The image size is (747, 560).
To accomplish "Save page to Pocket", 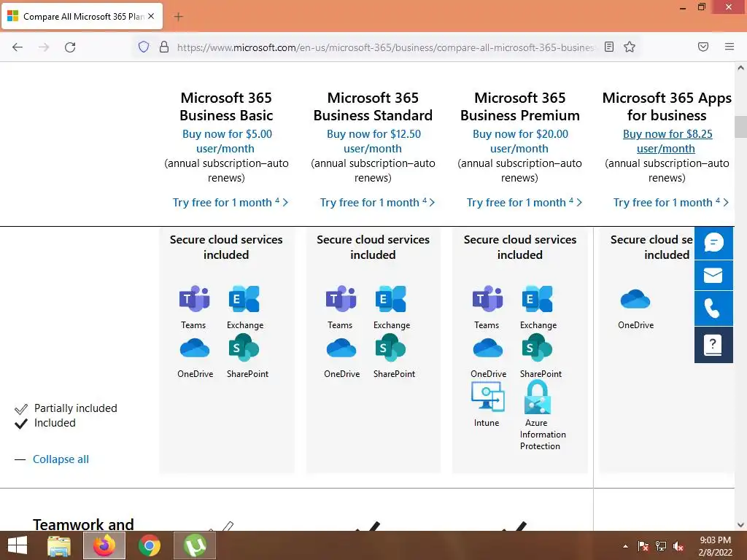I will 703,47.
